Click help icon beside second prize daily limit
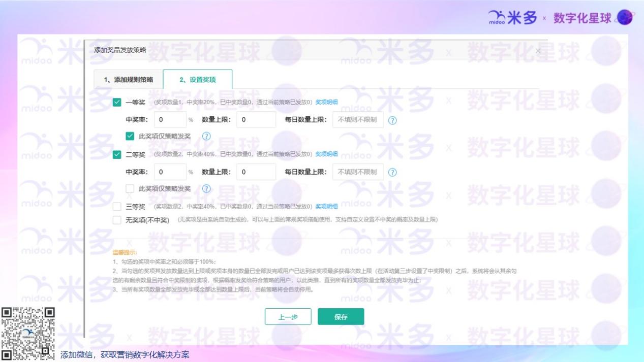Image resolution: width=644 pixels, height=362 pixels. tap(392, 172)
